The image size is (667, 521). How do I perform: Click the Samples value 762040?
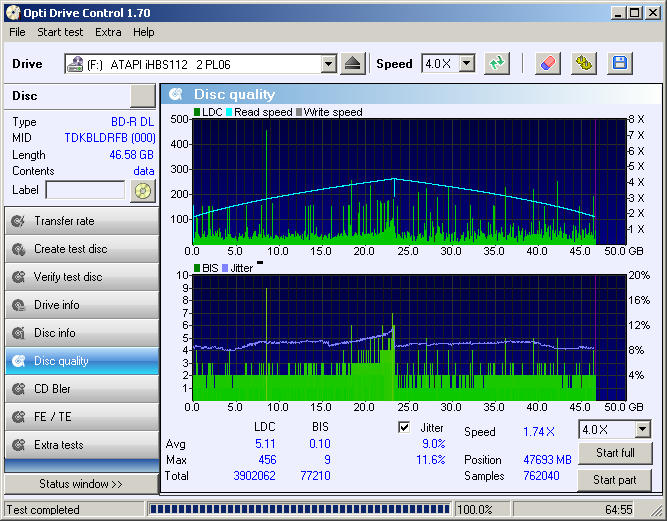click(541, 476)
